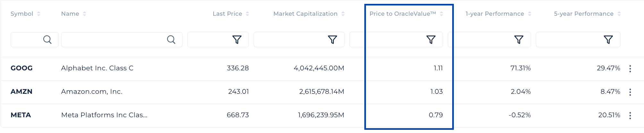Viewport: 644px width, 133px height.
Task: Open the Last Price filter funnel
Action: [237, 40]
